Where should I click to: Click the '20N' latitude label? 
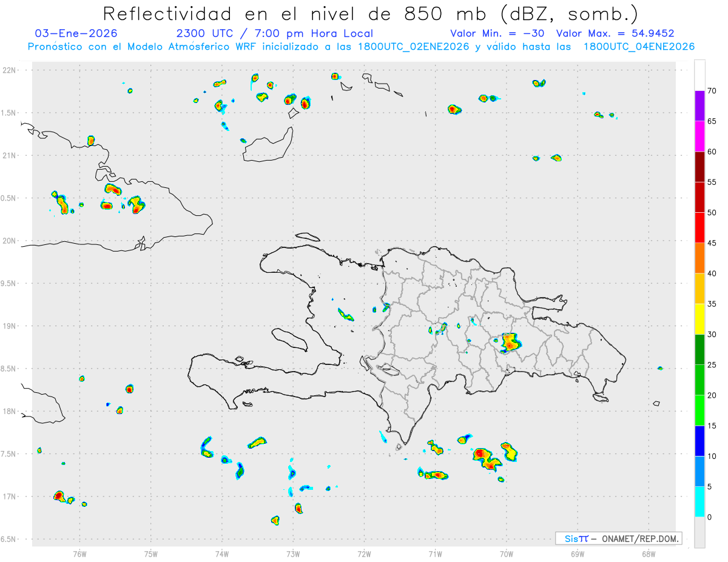pyautogui.click(x=10, y=241)
